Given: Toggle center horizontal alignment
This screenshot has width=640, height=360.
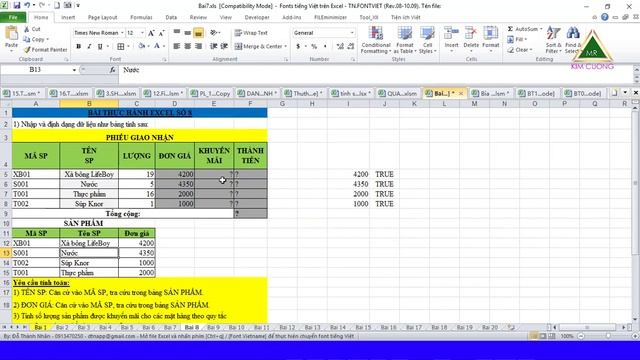Looking at the screenshot, I should click(187, 47).
